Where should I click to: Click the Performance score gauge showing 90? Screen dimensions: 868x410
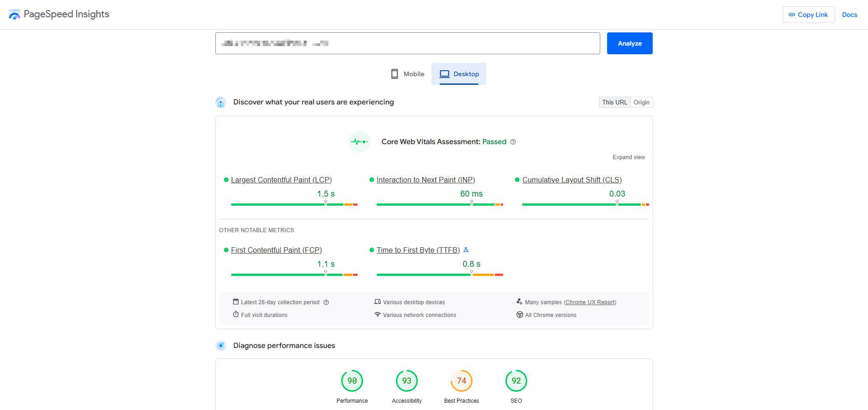[x=352, y=381]
